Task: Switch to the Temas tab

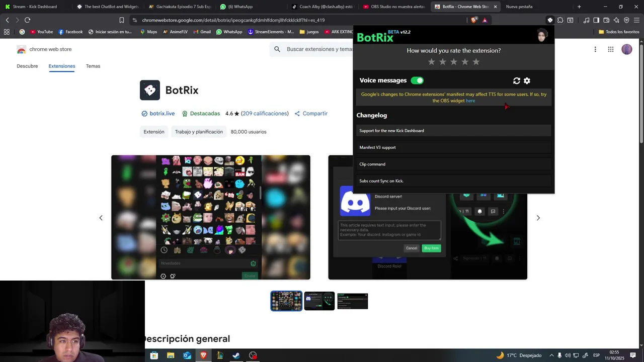Action: tap(93, 66)
